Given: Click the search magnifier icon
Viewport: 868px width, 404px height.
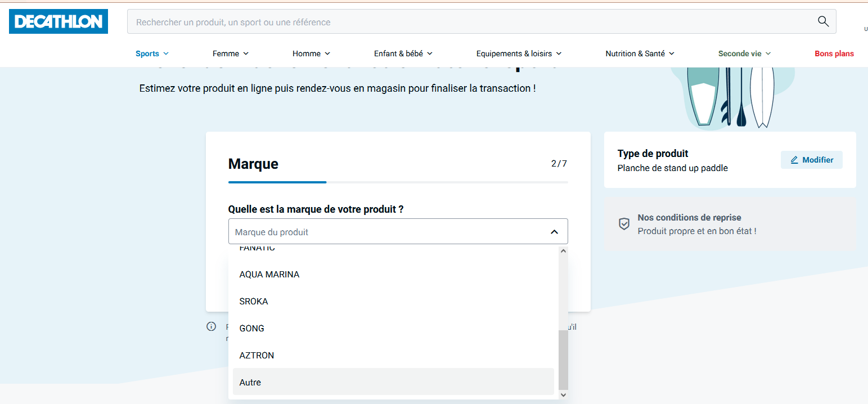Looking at the screenshot, I should (823, 21).
